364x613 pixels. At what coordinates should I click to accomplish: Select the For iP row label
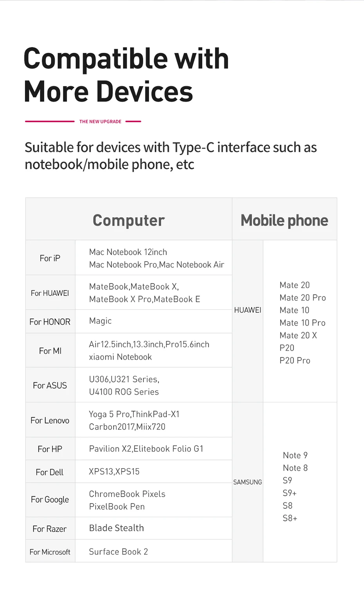coord(50,258)
